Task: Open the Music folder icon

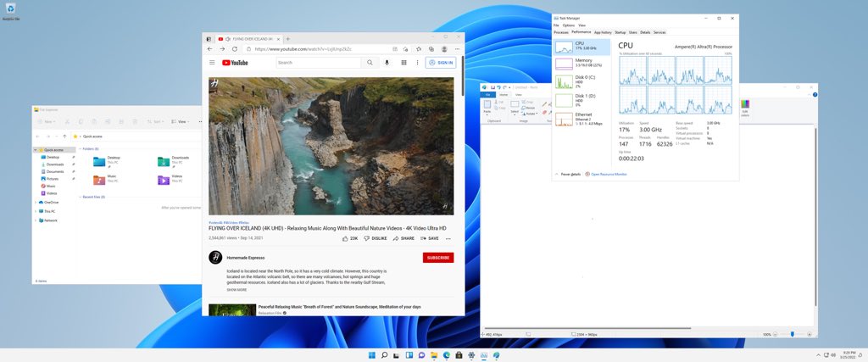Action: [99, 180]
